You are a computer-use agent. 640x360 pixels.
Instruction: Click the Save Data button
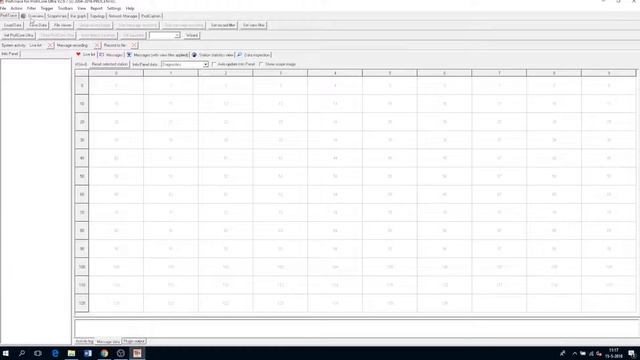38,25
